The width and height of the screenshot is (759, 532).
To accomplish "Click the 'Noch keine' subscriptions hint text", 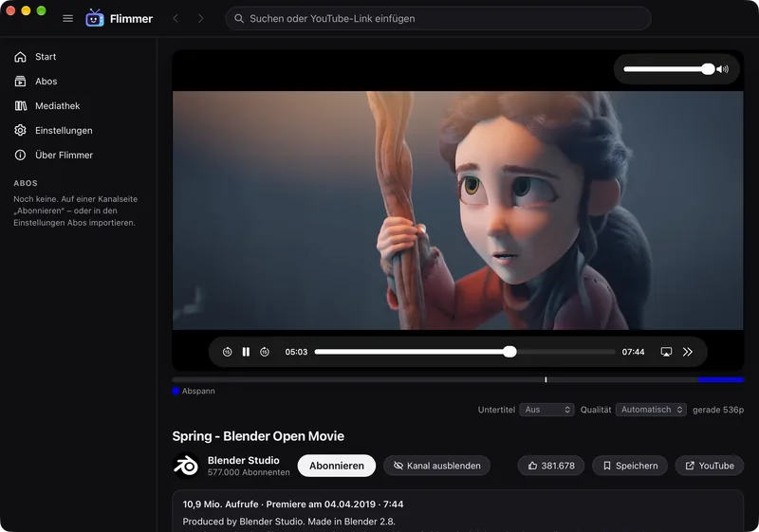I will coord(76,211).
